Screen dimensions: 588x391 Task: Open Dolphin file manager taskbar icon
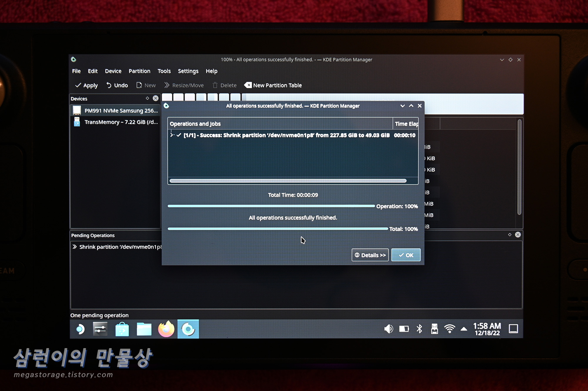[x=144, y=329]
